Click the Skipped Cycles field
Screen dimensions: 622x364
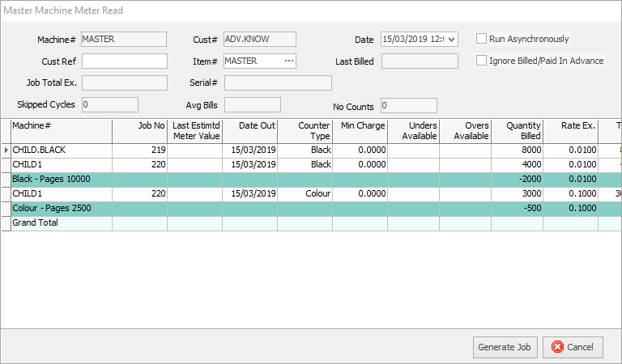(109, 104)
